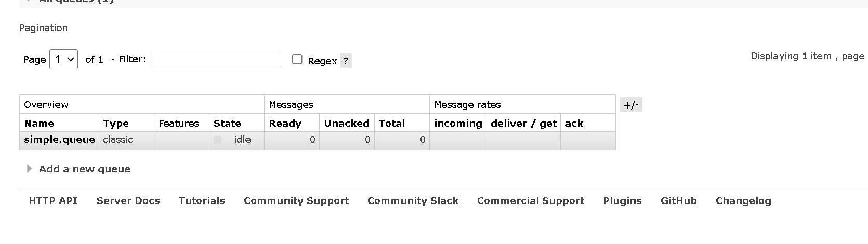This screenshot has height=244, width=868.
Task: Open the HTTP API footer link
Action: (53, 201)
